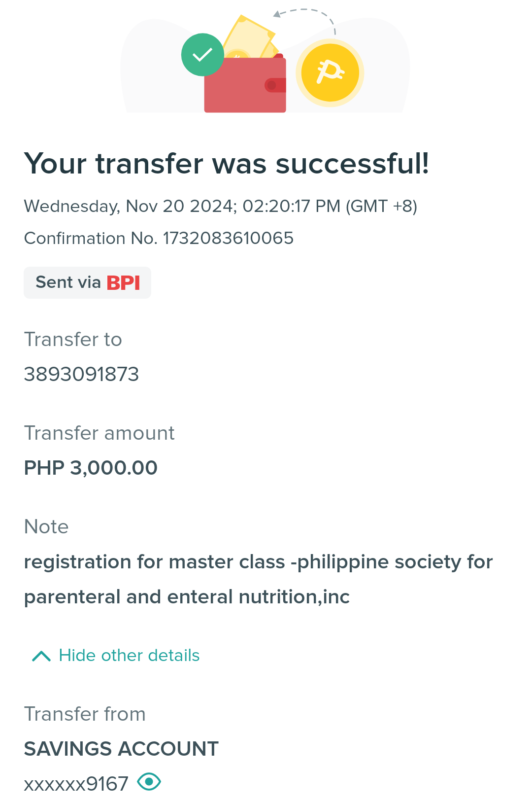The image size is (532, 802).
Task: Tap the Sent via BPI badge
Action: 88,282
